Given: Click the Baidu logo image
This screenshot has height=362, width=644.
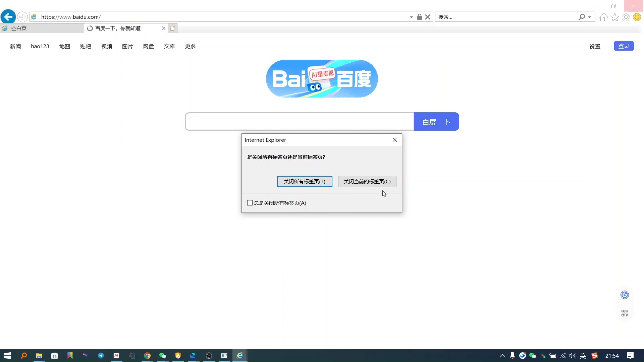Looking at the screenshot, I should tap(322, 79).
